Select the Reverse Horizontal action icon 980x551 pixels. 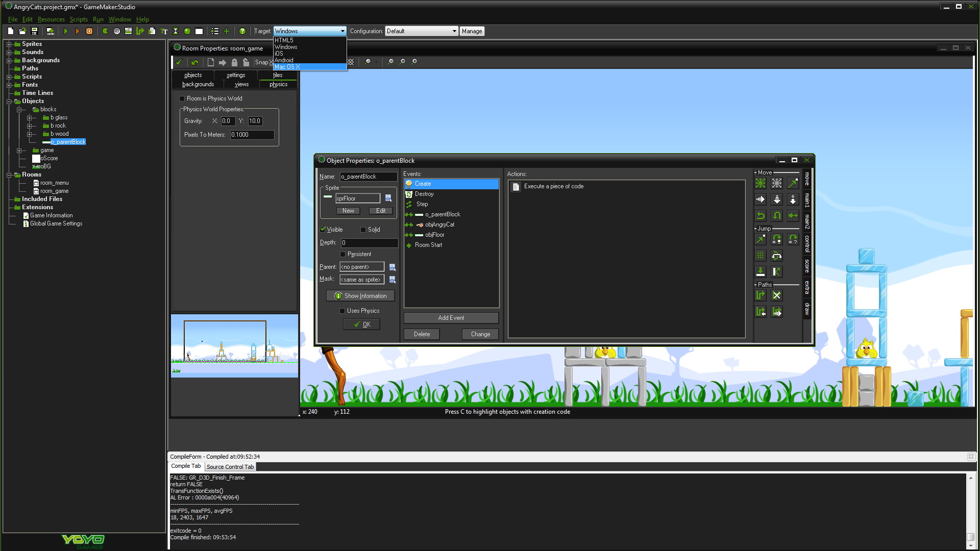(x=761, y=216)
